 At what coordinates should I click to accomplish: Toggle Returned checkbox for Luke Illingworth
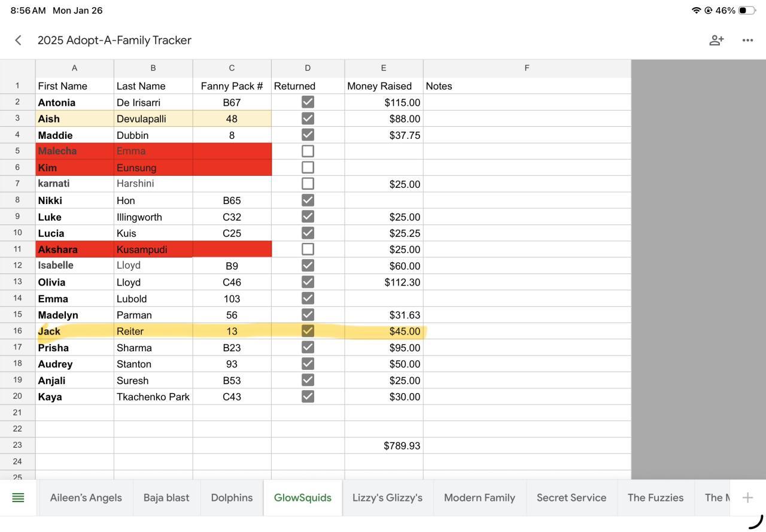coord(308,217)
